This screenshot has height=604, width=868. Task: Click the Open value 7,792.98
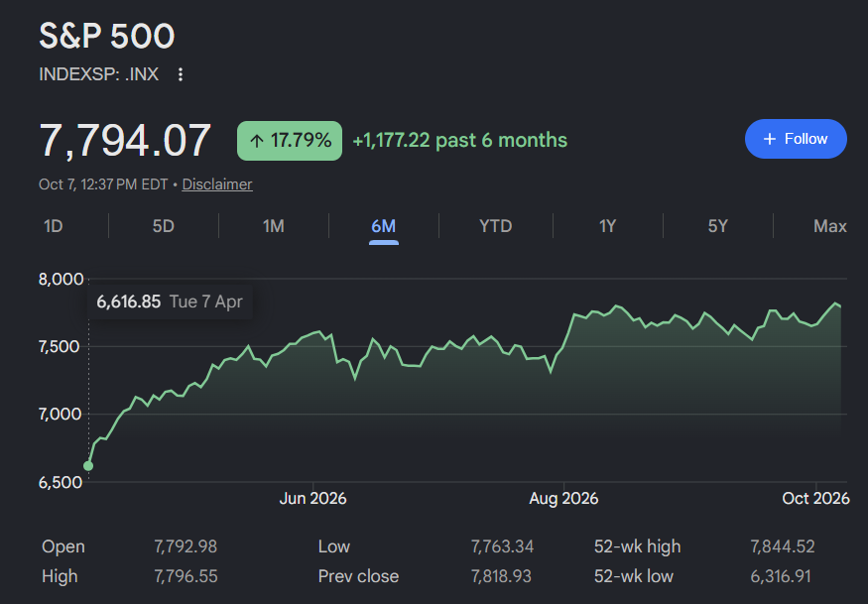[186, 546]
